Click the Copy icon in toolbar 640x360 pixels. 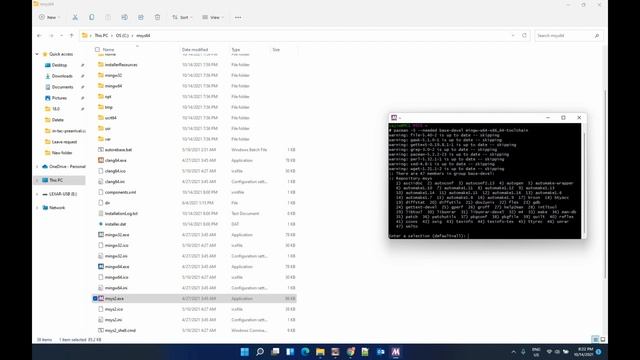click(x=91, y=17)
